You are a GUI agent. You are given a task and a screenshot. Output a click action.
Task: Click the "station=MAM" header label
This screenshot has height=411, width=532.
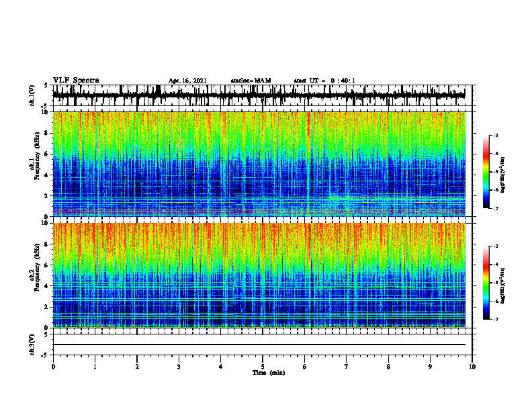pos(251,81)
